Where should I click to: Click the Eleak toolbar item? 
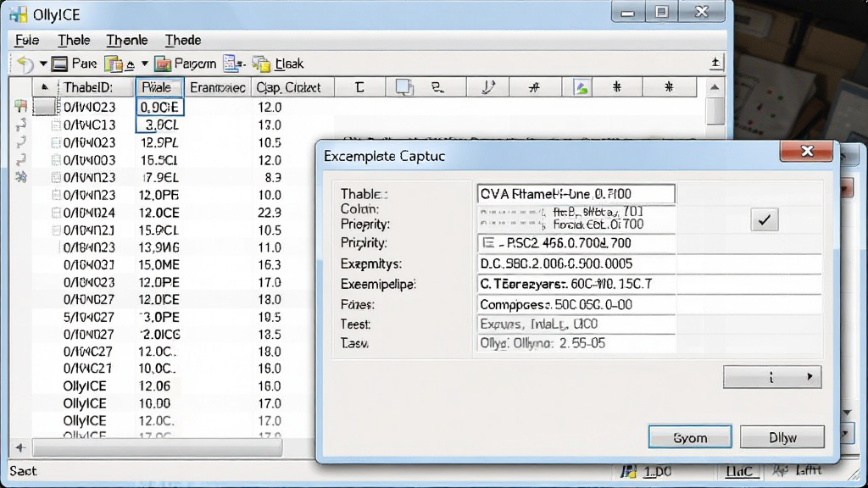point(278,64)
